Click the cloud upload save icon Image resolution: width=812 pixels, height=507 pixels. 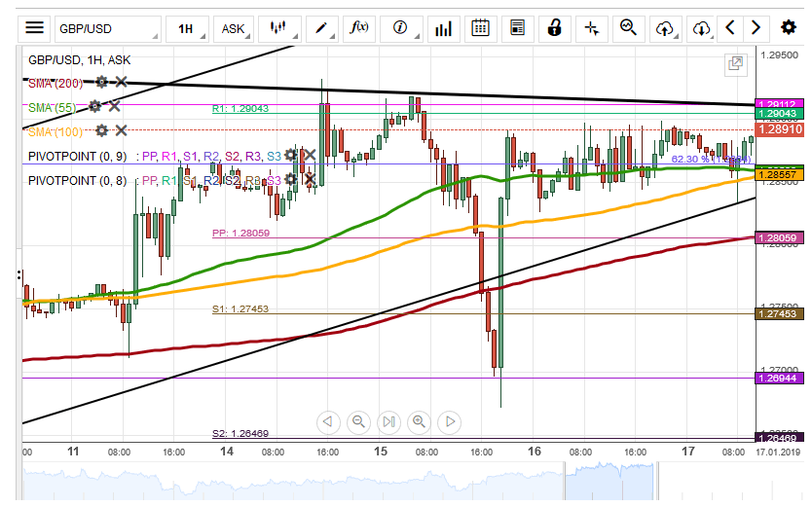point(665,28)
